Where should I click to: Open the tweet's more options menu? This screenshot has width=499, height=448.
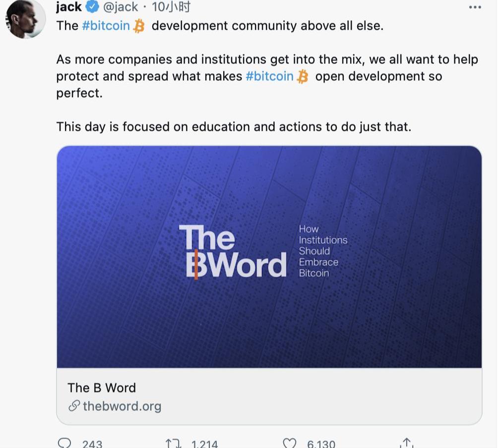(475, 7)
